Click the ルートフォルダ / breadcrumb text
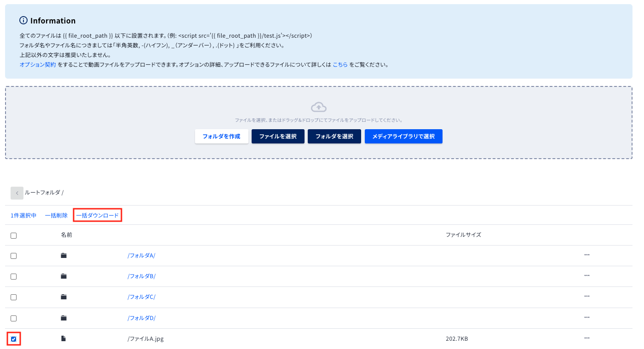Screen dimensions: 644x349 44,193
